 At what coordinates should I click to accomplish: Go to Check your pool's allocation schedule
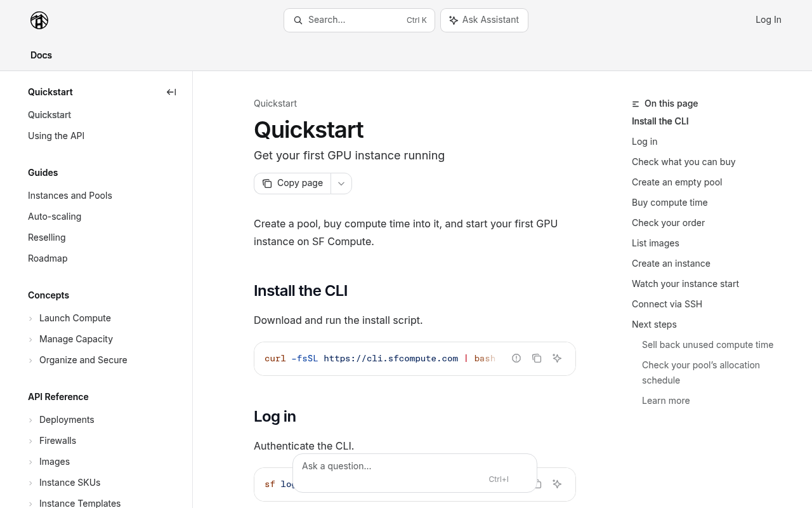click(x=701, y=373)
